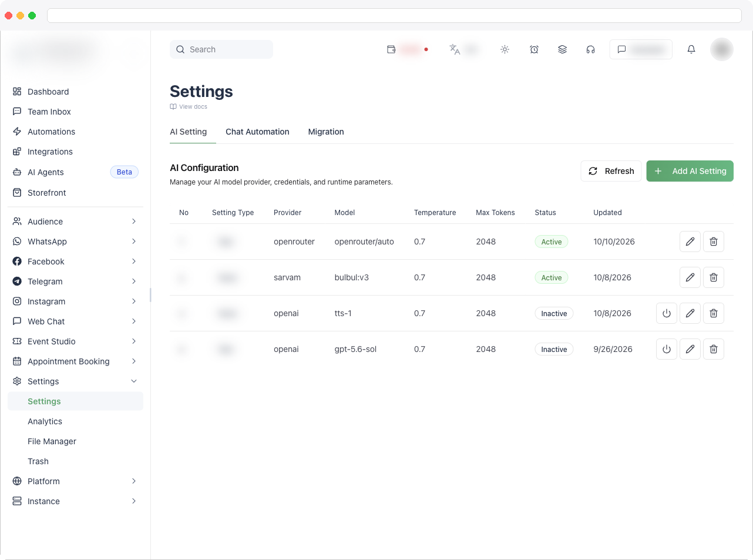The width and height of the screenshot is (753, 560).
Task: Click the Active status of openrouter row
Action: [x=552, y=242]
